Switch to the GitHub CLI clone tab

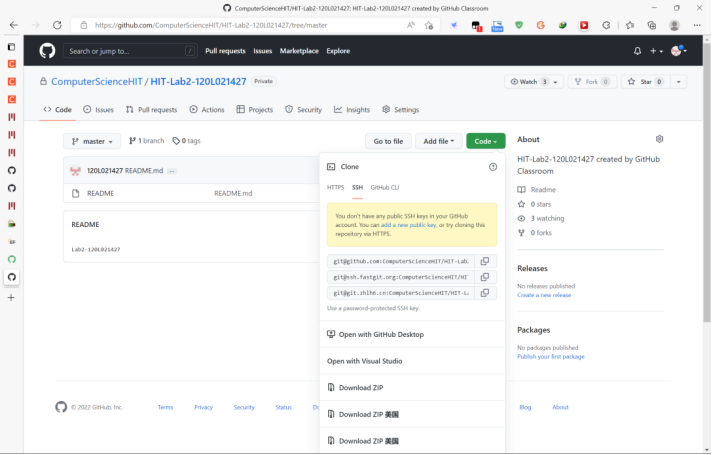(x=385, y=188)
